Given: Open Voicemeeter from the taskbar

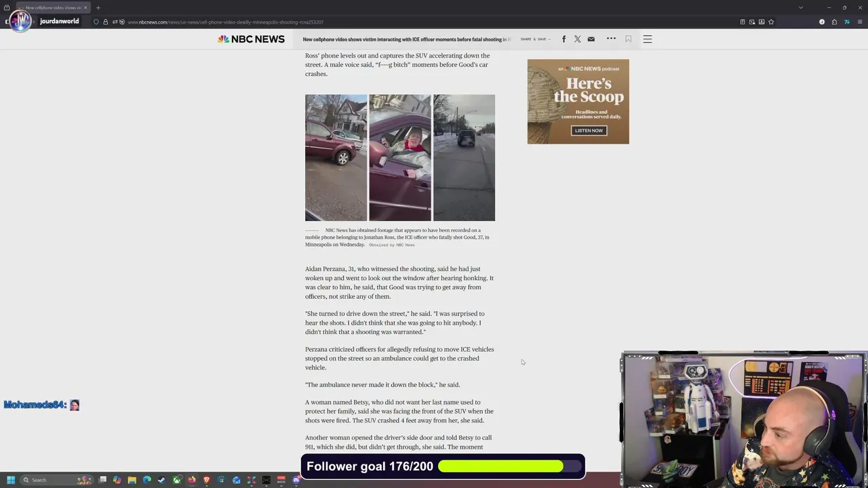Looking at the screenshot, I should 281,480.
